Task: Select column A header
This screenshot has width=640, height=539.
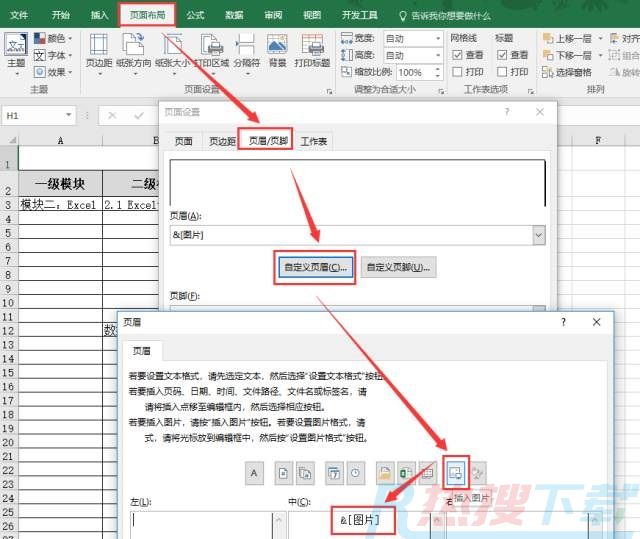Action: pyautogui.click(x=60, y=141)
